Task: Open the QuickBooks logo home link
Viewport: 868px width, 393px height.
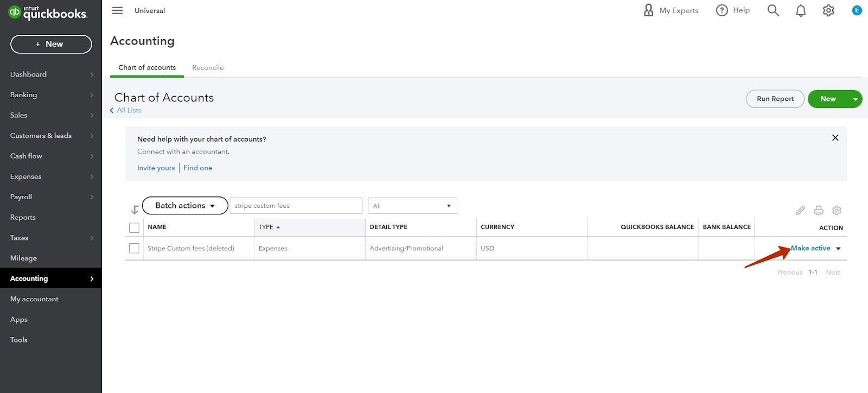Action: [48, 12]
